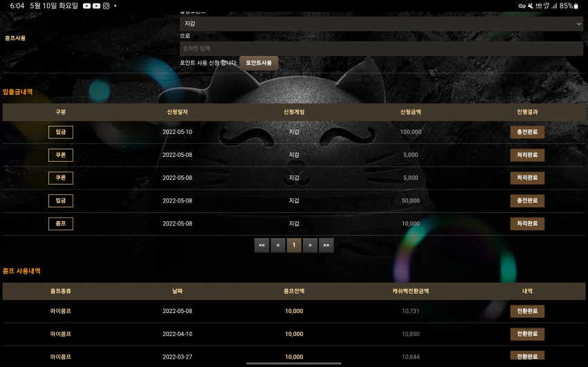Click the status bar clock showing 6:04
Image resolution: width=588 pixels, height=367 pixels.
point(17,6)
